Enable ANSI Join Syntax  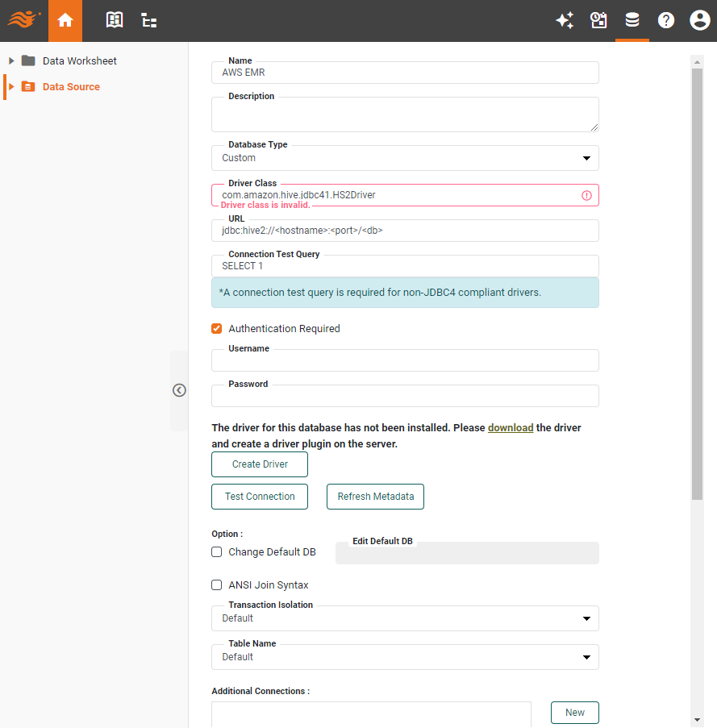point(216,584)
